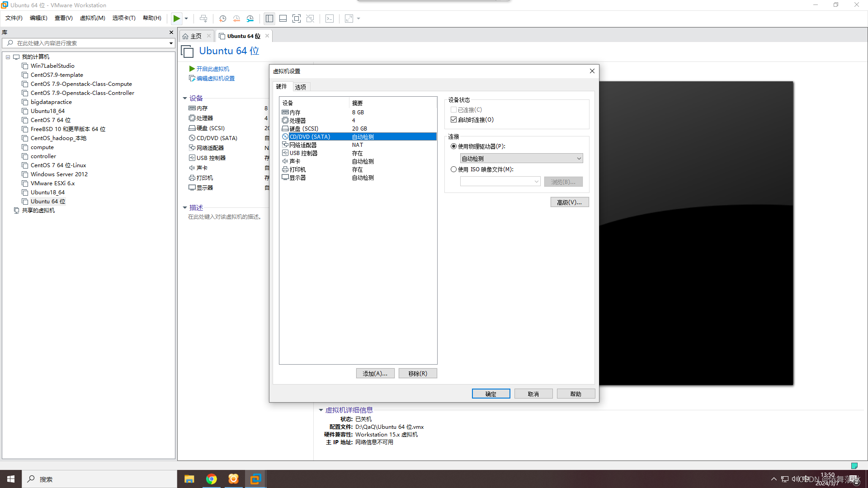Select 网络适配器 row in hardware list
The width and height of the screenshot is (868, 488).
pyautogui.click(x=359, y=145)
